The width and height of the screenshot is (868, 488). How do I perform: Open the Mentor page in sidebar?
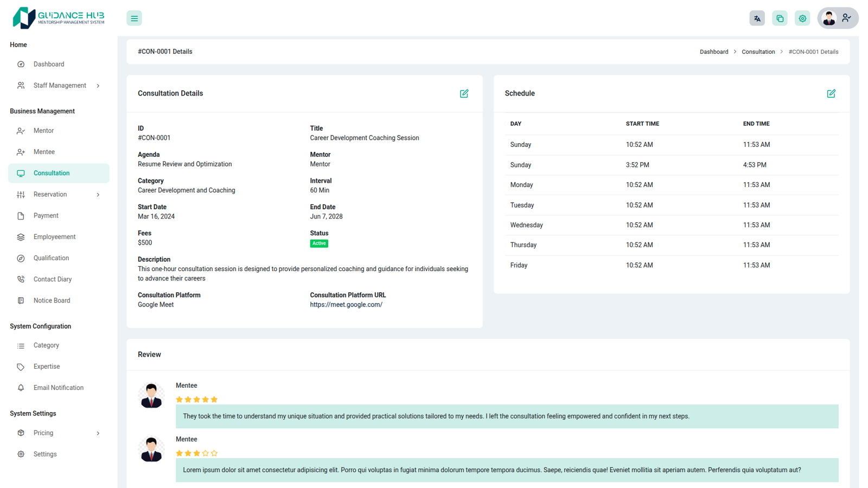point(43,131)
